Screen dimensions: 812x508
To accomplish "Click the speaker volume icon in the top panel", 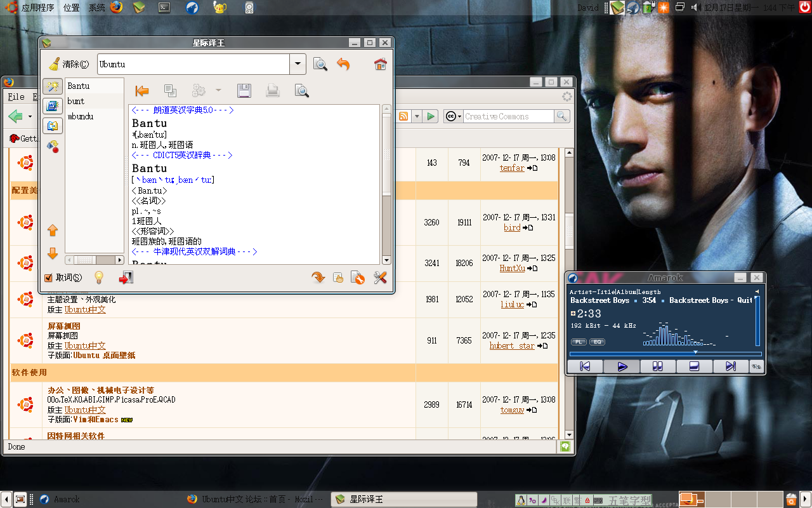I will 695,8.
